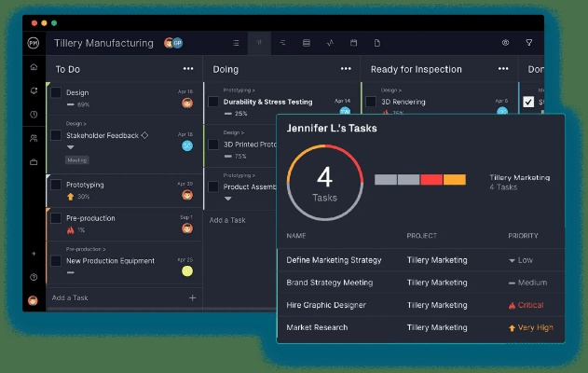Open the To Do column options menu
Viewport: 588px width, 373px height.
(188, 69)
